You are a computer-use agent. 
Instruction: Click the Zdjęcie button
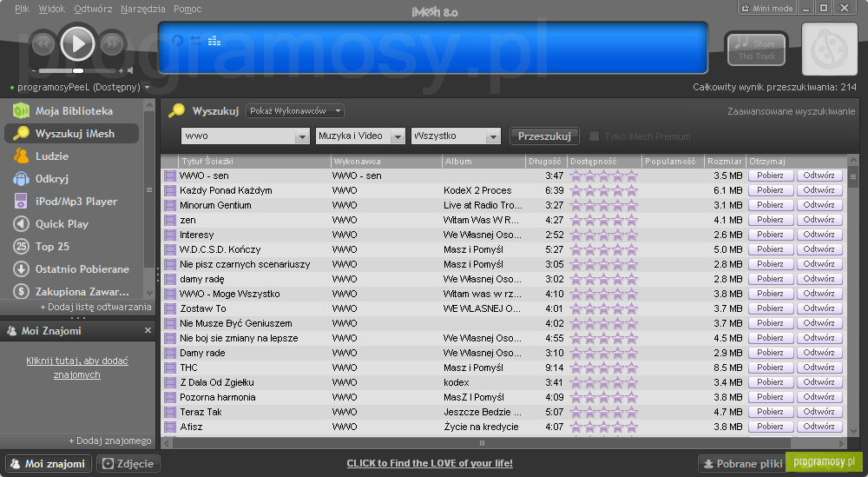[128, 464]
